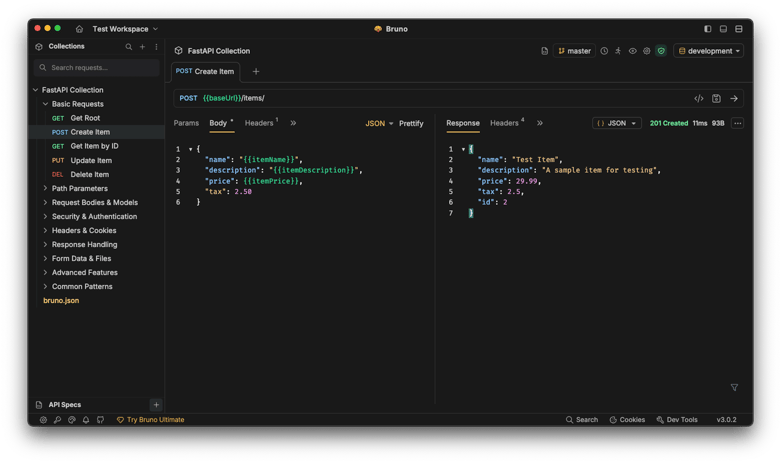
Task: Add a new collection with the plus icon
Action: click(x=142, y=46)
